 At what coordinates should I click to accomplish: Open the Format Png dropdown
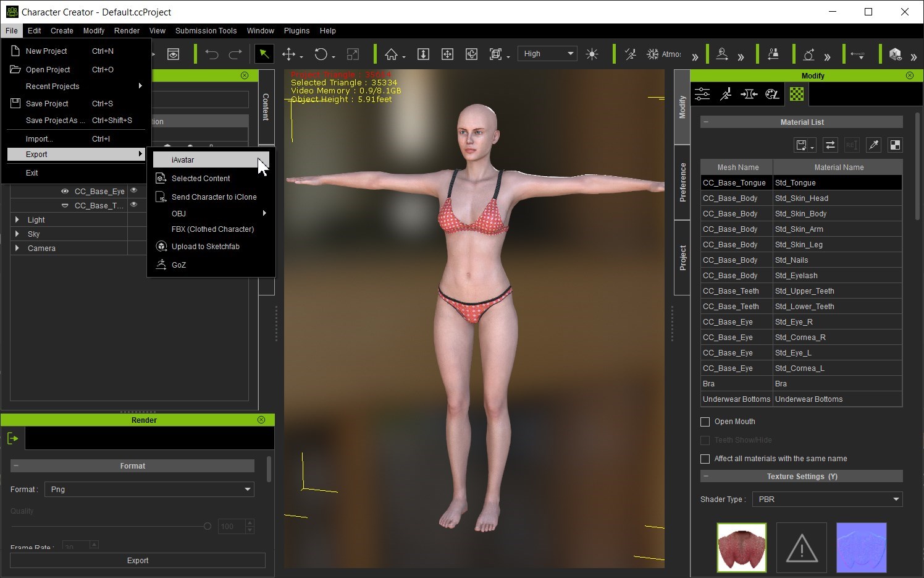[x=149, y=490]
